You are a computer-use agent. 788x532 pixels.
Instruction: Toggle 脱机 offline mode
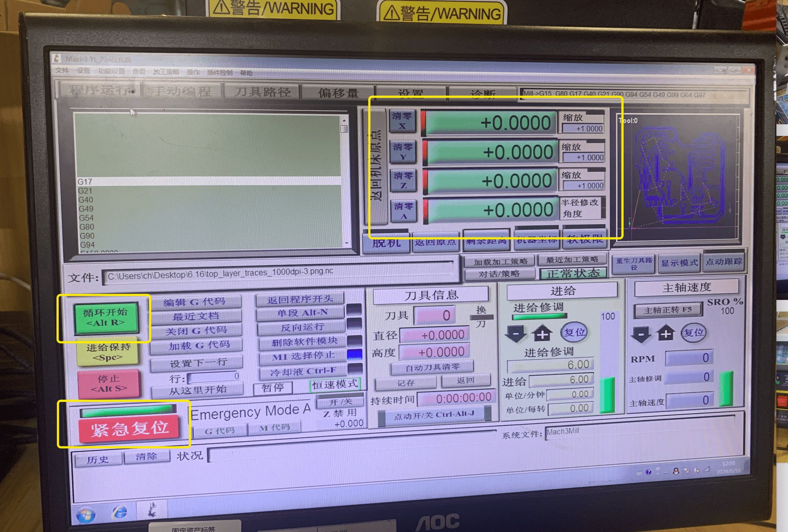point(386,242)
